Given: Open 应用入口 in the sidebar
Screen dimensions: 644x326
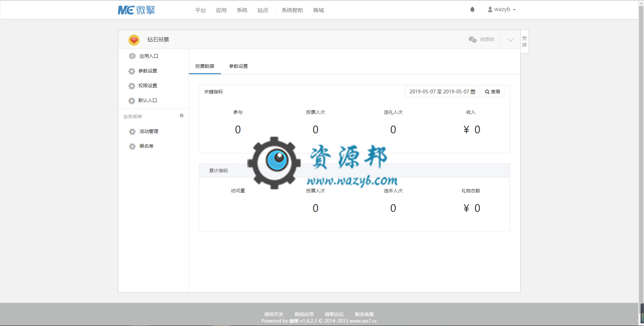Looking at the screenshot, I should click(149, 56).
